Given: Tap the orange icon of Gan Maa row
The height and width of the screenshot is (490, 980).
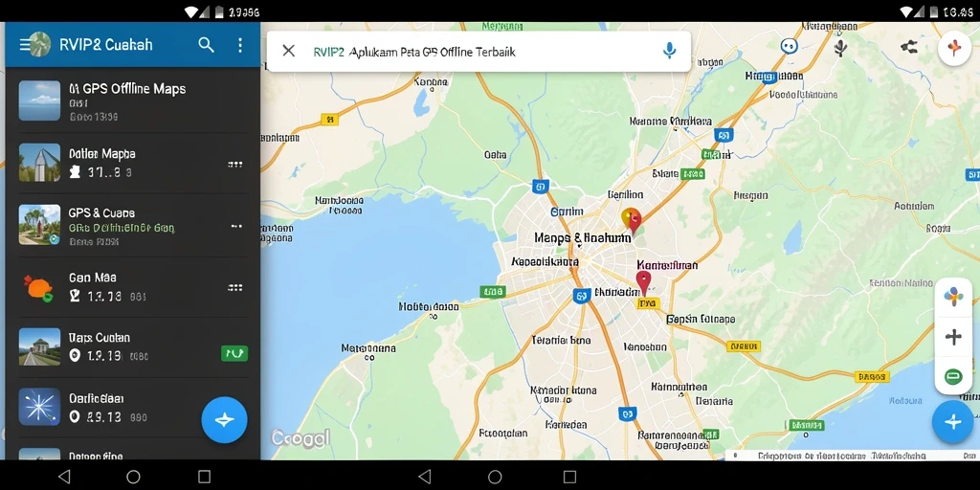Looking at the screenshot, I should 38,288.
